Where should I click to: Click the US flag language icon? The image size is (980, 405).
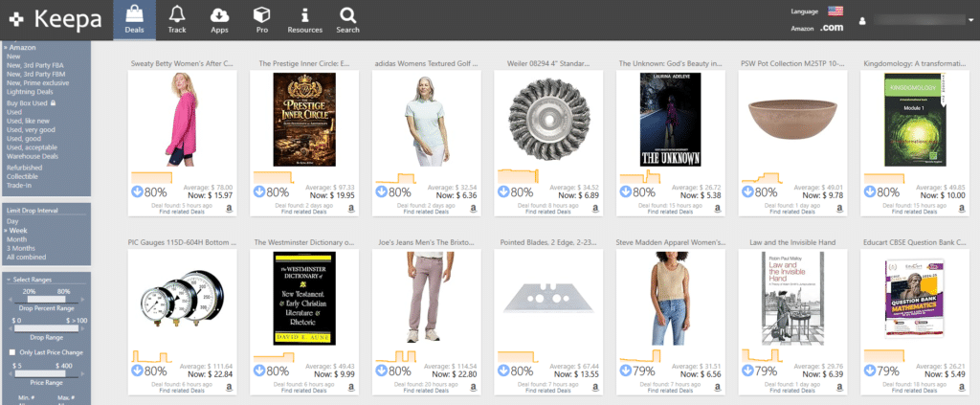coord(835,11)
